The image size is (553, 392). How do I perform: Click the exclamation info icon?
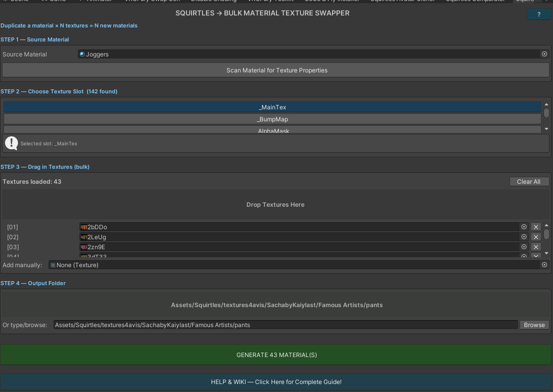pos(11,143)
